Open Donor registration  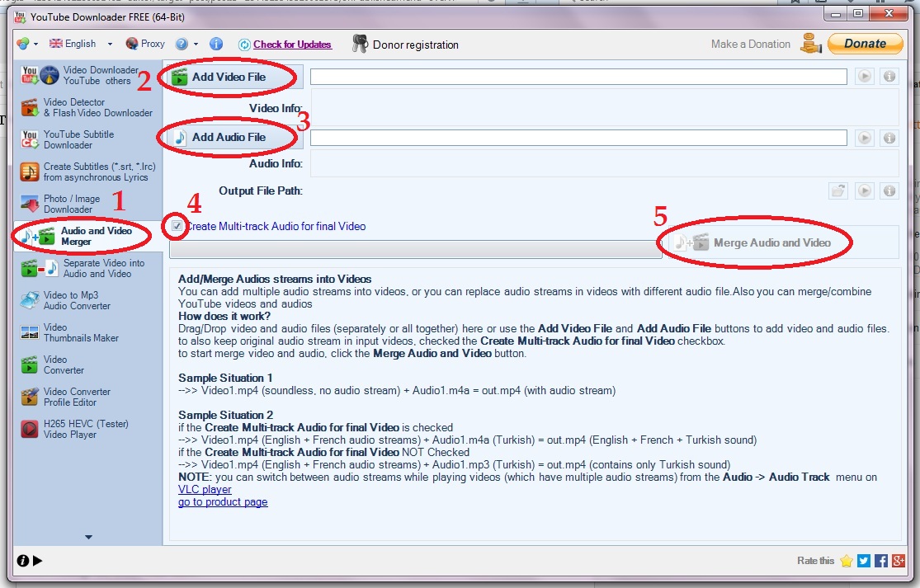(405, 45)
